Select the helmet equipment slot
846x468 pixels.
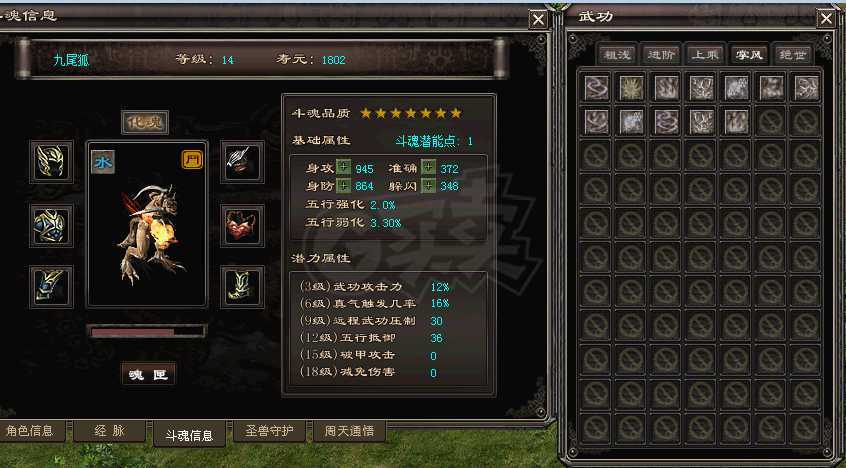pos(51,161)
